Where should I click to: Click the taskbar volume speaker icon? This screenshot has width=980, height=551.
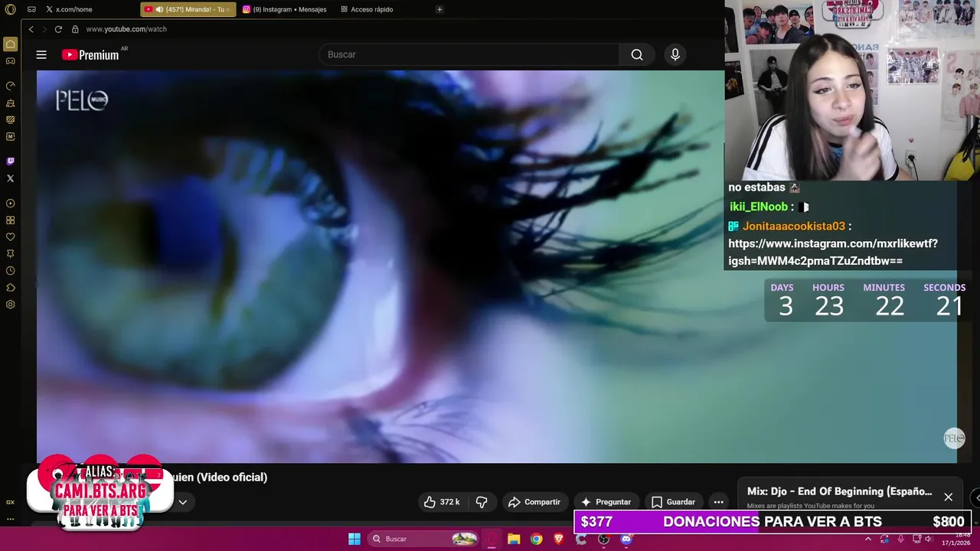(x=929, y=539)
